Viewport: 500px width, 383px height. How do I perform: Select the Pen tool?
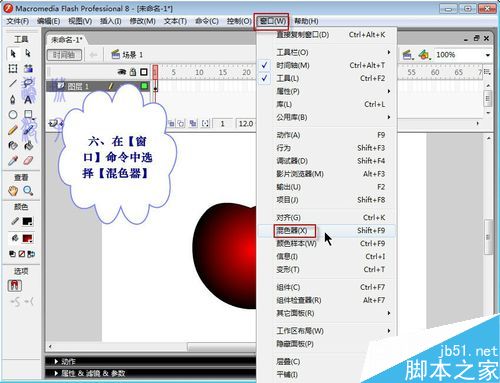[x=13, y=99]
